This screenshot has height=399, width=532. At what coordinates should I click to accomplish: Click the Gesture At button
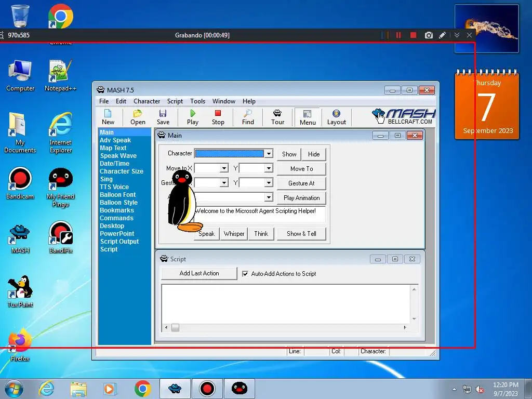302,183
